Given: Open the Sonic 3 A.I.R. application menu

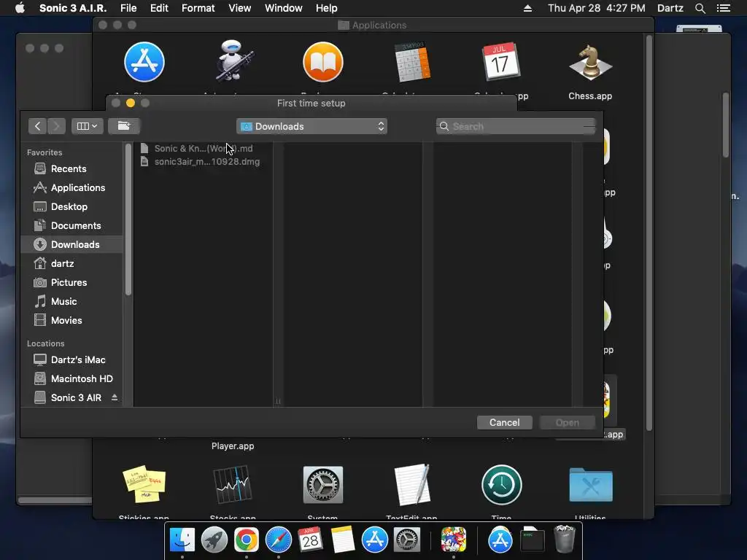Looking at the screenshot, I should pos(73,8).
